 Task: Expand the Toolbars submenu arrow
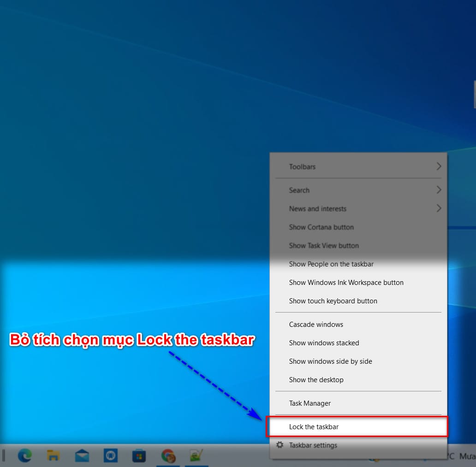click(x=439, y=166)
